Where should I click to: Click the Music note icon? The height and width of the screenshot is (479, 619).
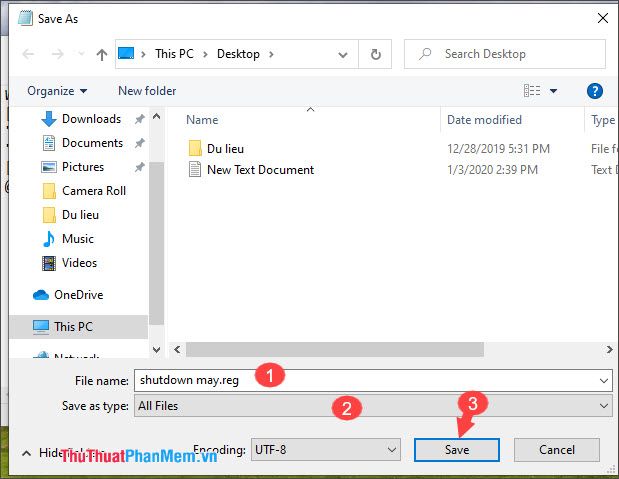click(x=49, y=239)
